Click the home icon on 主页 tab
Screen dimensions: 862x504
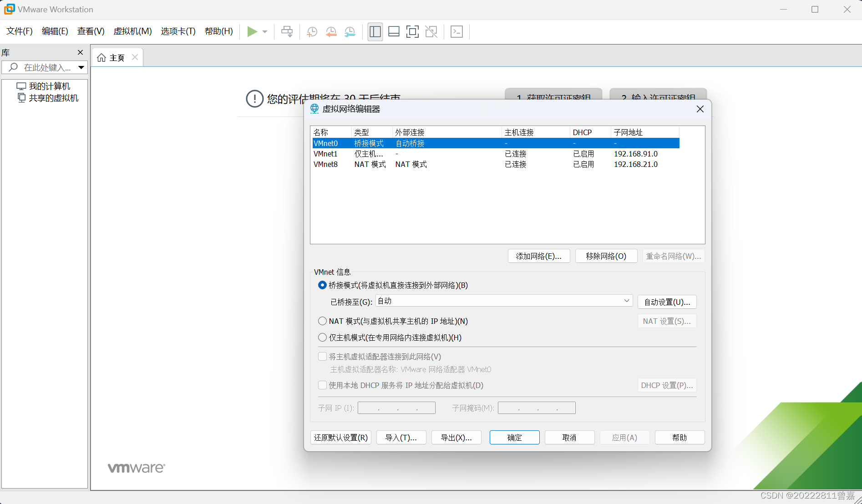(x=101, y=58)
